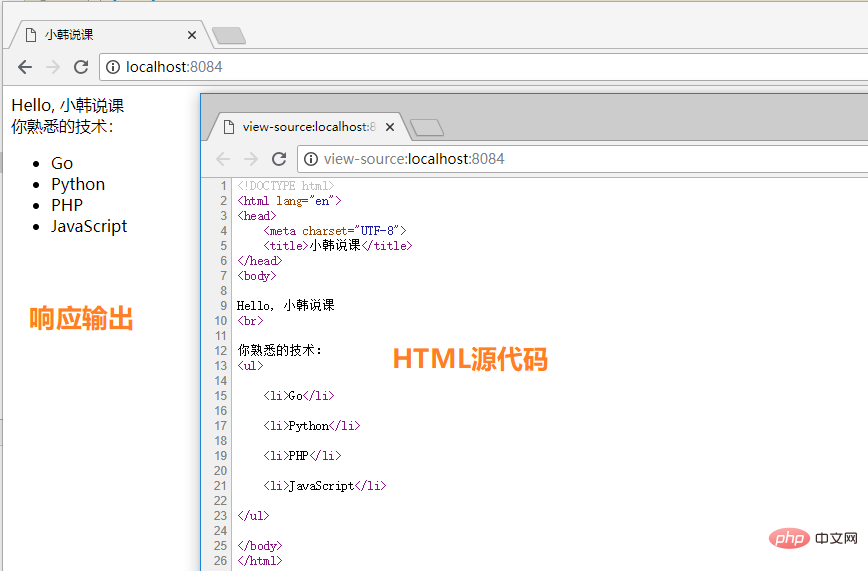Click forward arrow in the view-source window

coord(251,159)
